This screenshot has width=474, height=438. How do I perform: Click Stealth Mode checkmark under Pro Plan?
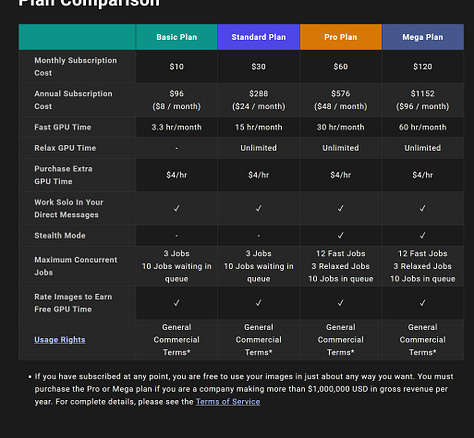coord(341,236)
